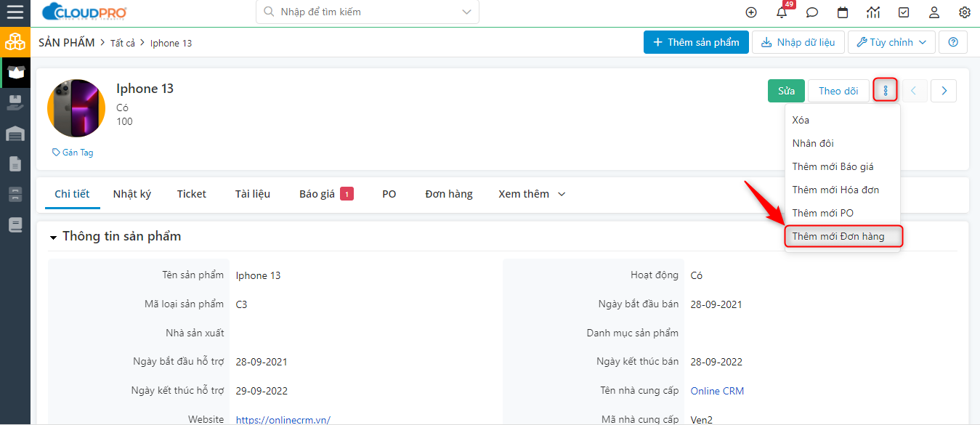This screenshot has width=980, height=425.
Task: Open the settings gear icon
Action: coord(965,12)
